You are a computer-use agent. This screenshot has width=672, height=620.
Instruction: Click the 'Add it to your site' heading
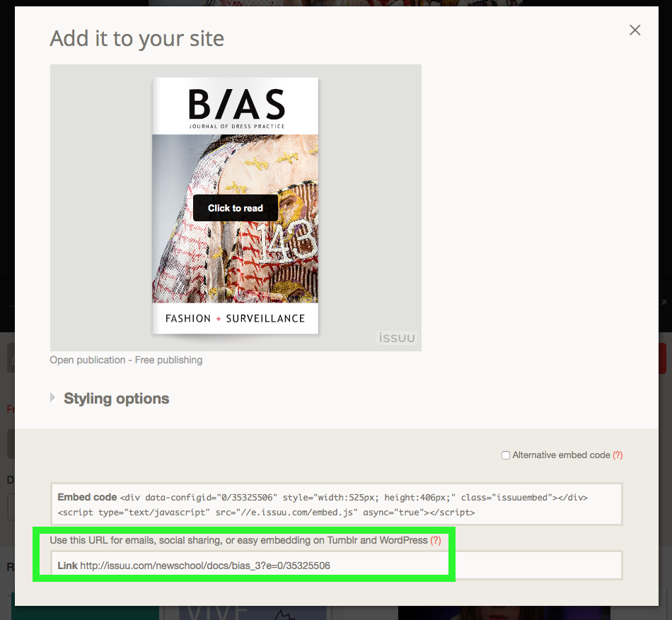pyautogui.click(x=137, y=39)
